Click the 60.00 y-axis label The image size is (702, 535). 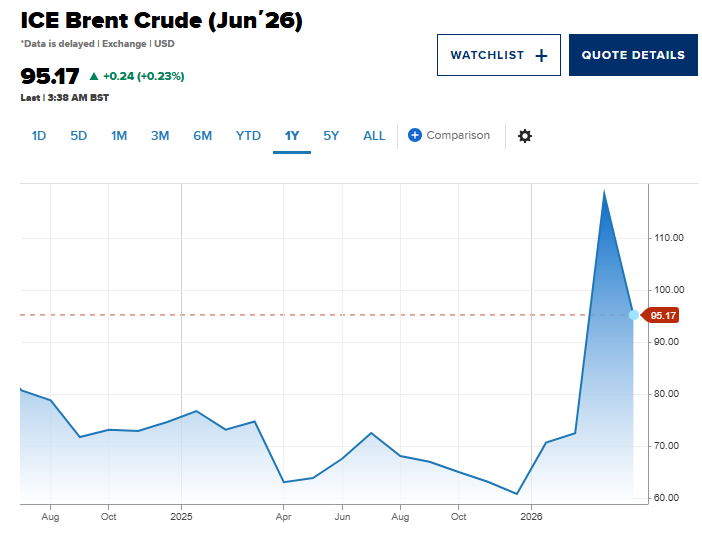tap(666, 497)
